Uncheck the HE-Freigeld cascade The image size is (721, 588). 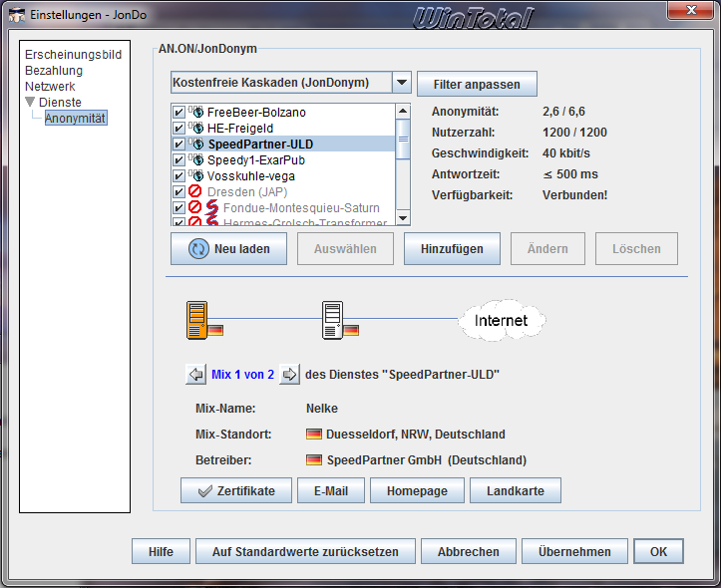click(x=179, y=129)
